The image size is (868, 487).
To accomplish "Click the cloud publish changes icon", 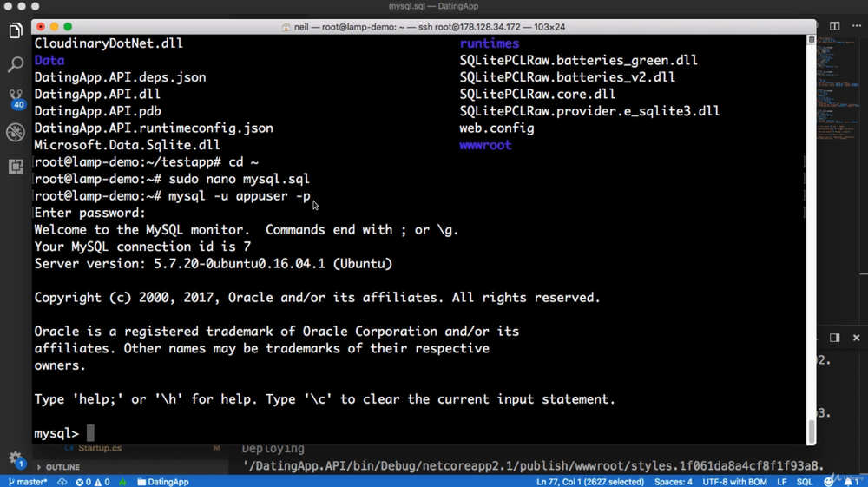I will [x=62, y=482].
